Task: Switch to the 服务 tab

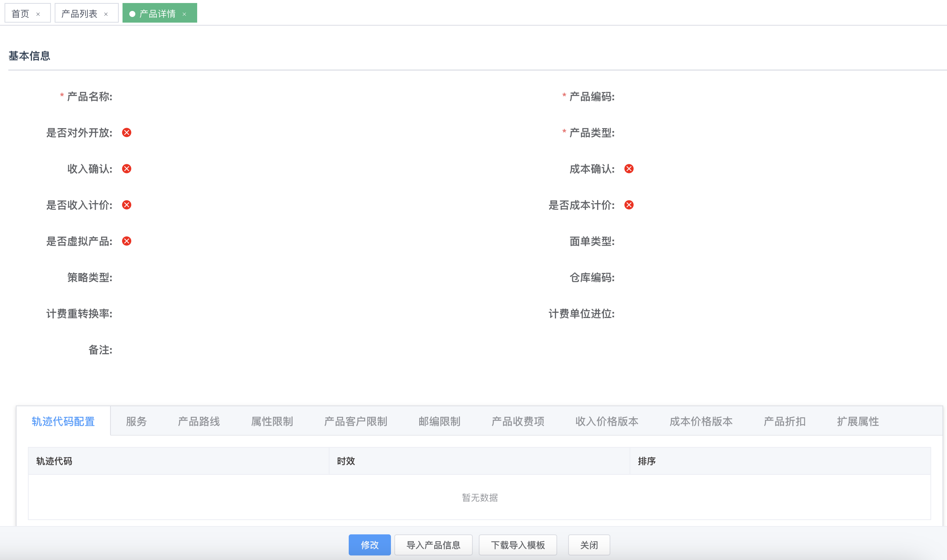Action: click(x=136, y=422)
